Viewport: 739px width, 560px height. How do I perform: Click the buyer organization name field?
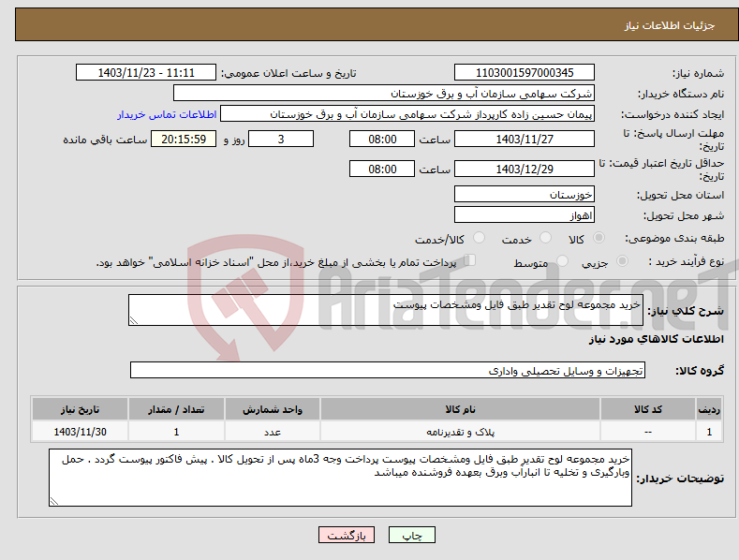tap(384, 94)
